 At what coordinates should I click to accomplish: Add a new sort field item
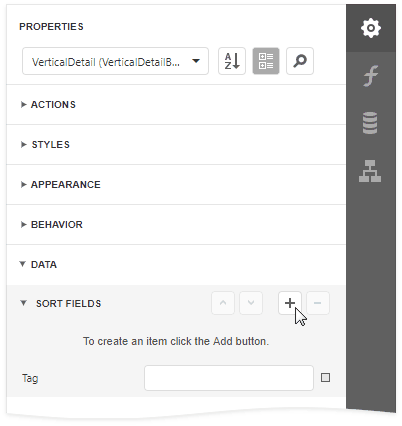[290, 303]
